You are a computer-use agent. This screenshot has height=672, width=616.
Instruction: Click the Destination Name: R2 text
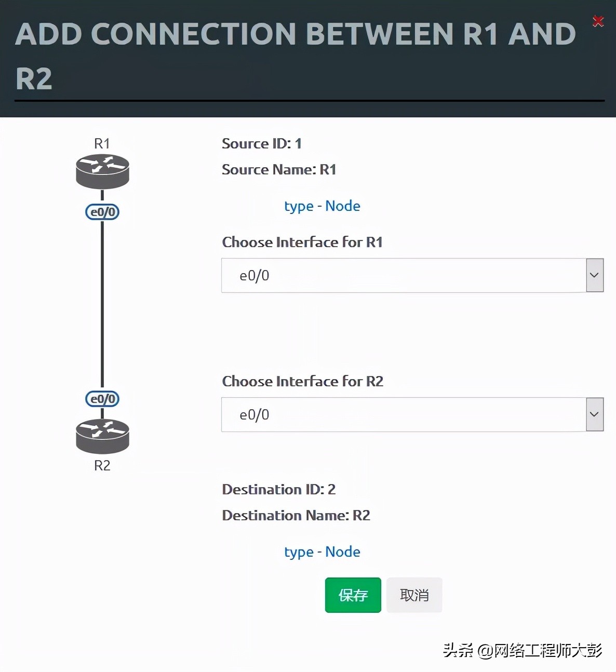tap(296, 516)
